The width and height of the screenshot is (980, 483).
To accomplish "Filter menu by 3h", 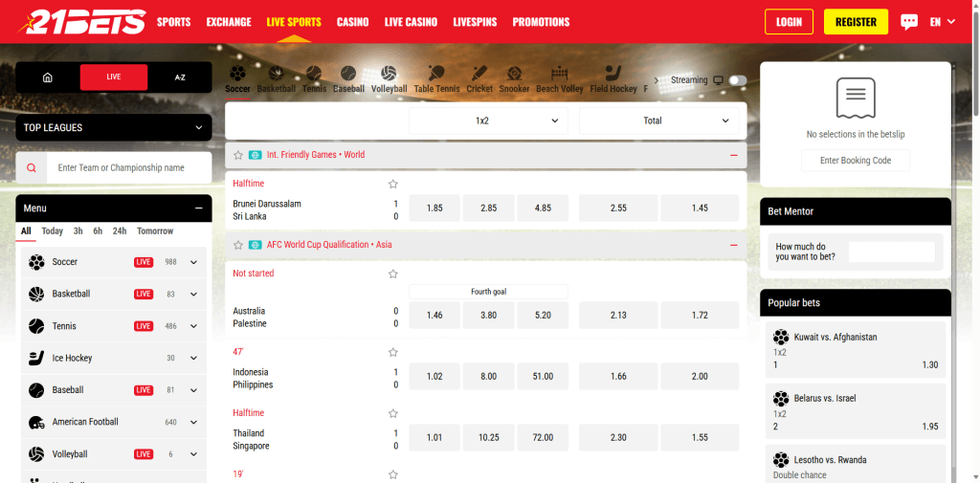I will [78, 231].
